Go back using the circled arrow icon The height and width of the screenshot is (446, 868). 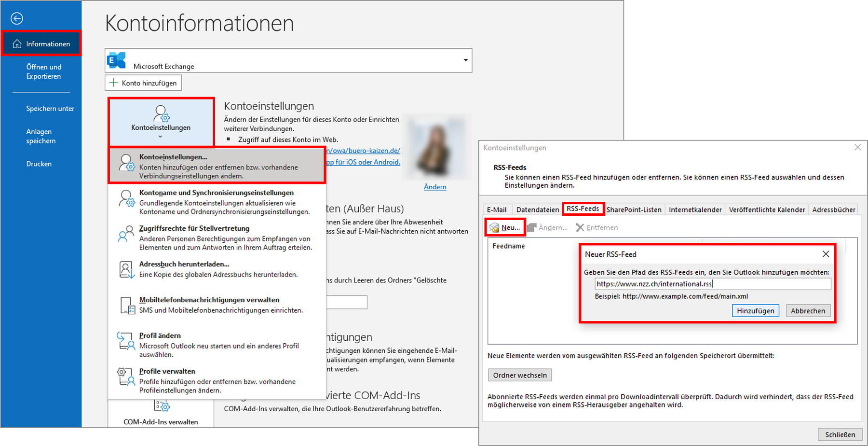click(17, 18)
